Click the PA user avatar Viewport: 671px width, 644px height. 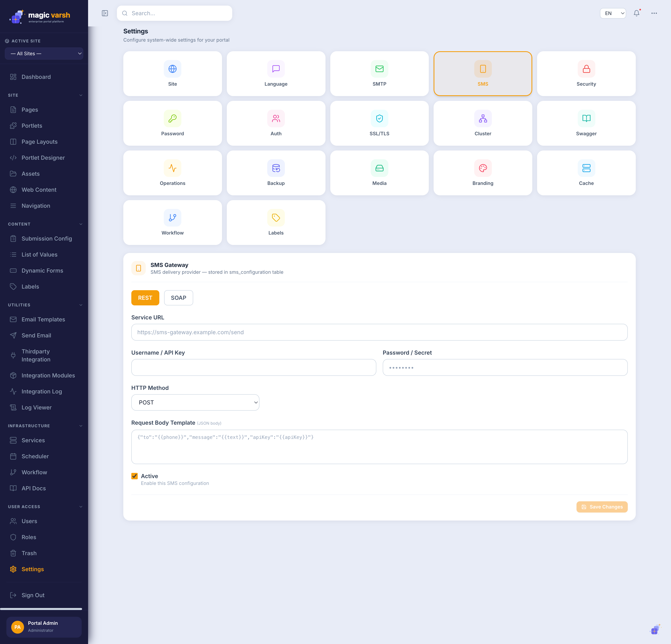click(17, 627)
